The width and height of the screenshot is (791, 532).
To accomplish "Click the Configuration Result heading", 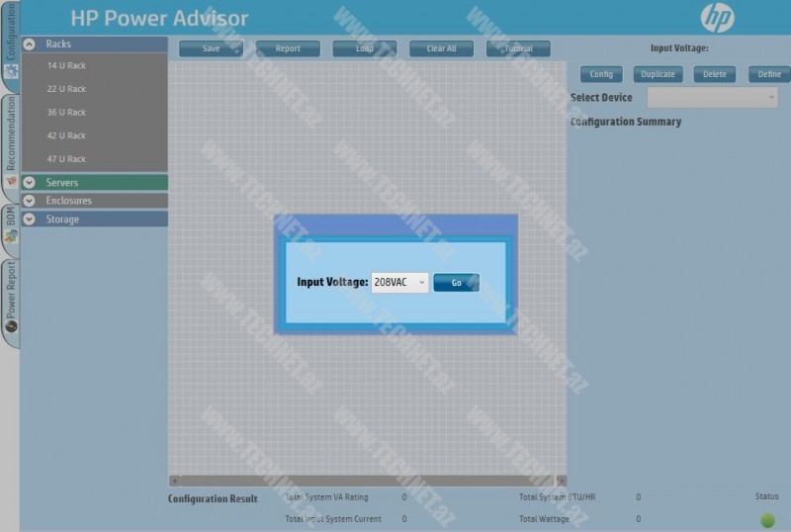I will (x=213, y=498).
